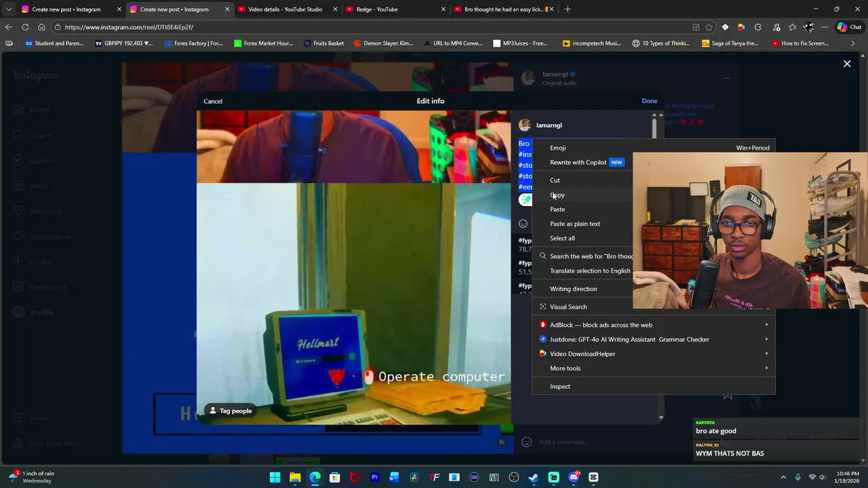Open Fruits Basket bookmark
The height and width of the screenshot is (488, 868).
coord(324,43)
